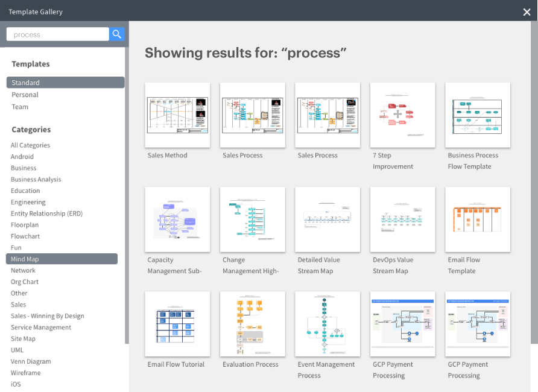Click the search input containing 'process'
Screen dimensions: 538x392
[57, 34]
